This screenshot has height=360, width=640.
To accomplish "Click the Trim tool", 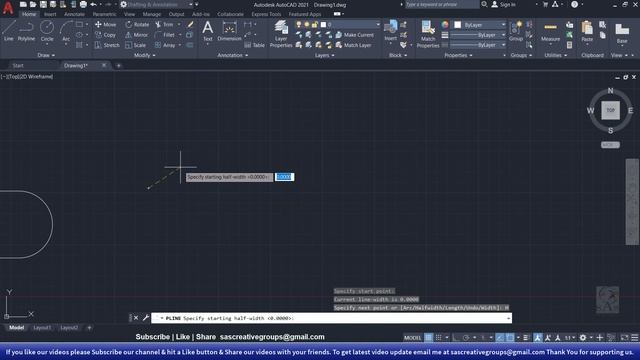I will click(x=164, y=24).
